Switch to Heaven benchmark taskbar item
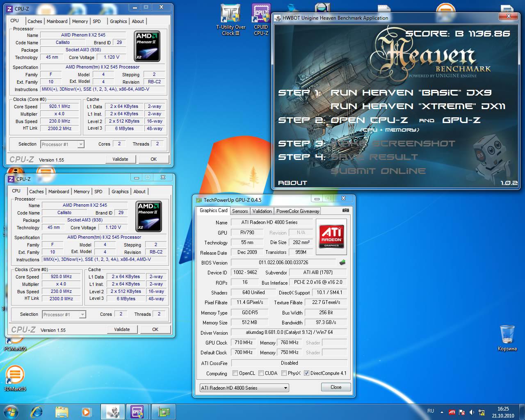This screenshot has width=525, height=420. point(112,411)
